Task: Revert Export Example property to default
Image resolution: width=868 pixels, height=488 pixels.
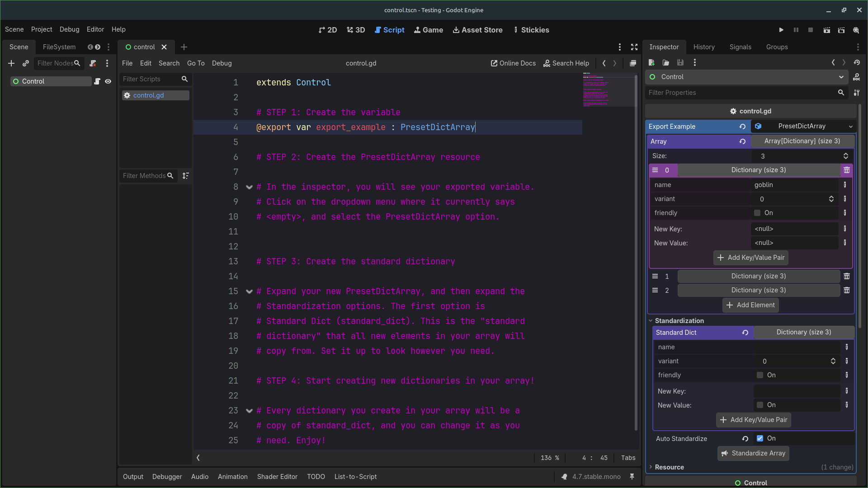Action: [742, 127]
